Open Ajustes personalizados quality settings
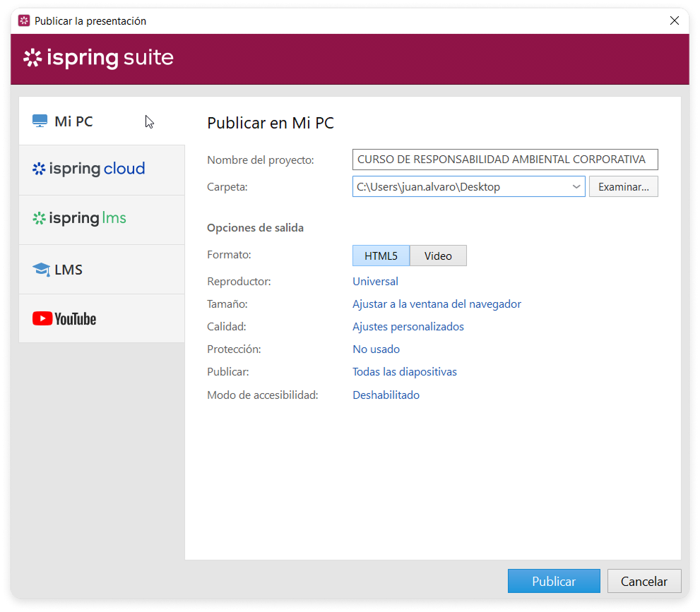This screenshot has height=612, width=700. coord(408,327)
